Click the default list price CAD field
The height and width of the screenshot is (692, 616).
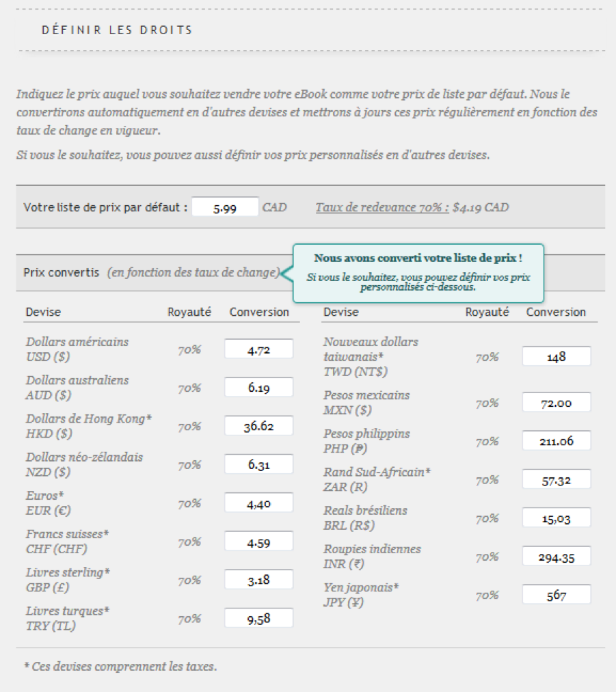pos(225,207)
